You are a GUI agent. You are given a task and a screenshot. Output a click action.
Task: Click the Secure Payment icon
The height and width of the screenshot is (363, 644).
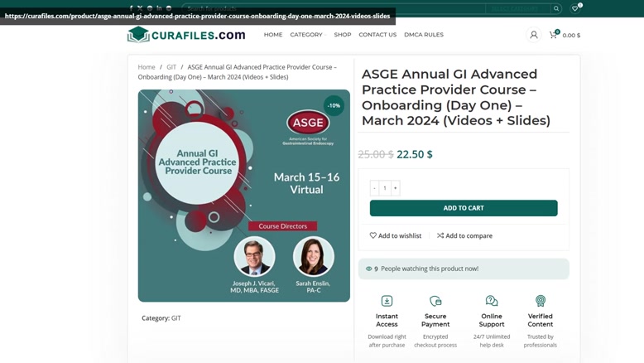coord(435,301)
